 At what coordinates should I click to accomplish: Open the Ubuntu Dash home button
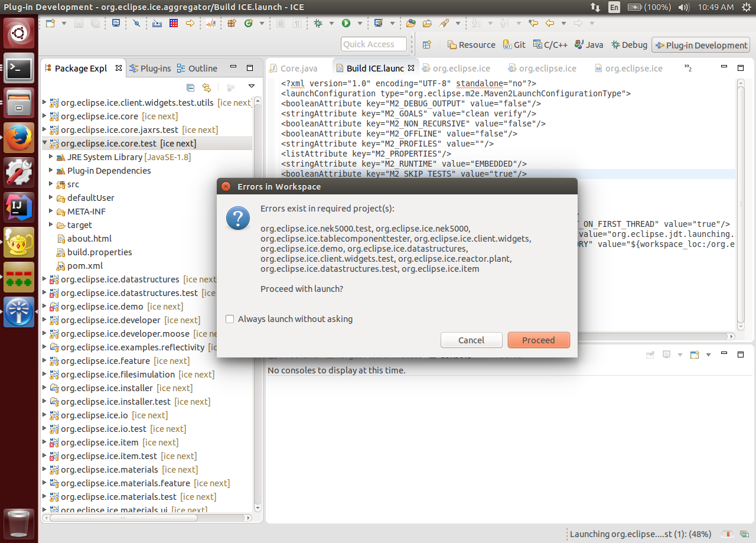pyautogui.click(x=19, y=33)
